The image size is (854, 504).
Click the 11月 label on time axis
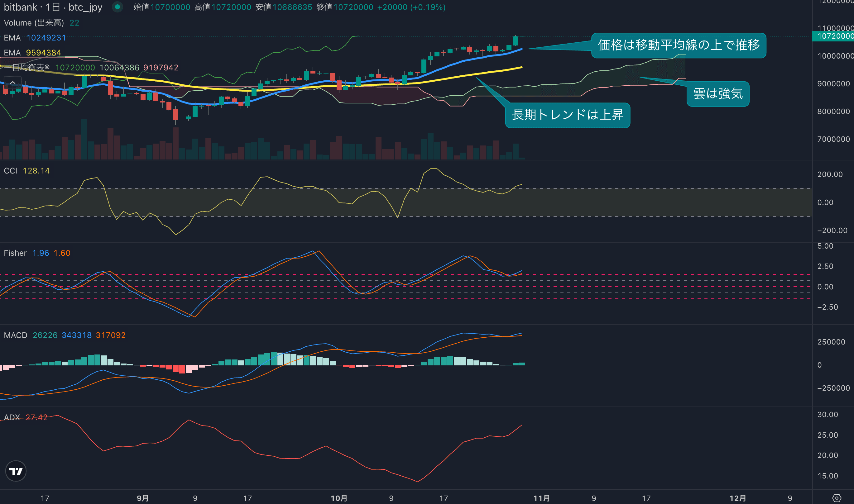pos(541,498)
